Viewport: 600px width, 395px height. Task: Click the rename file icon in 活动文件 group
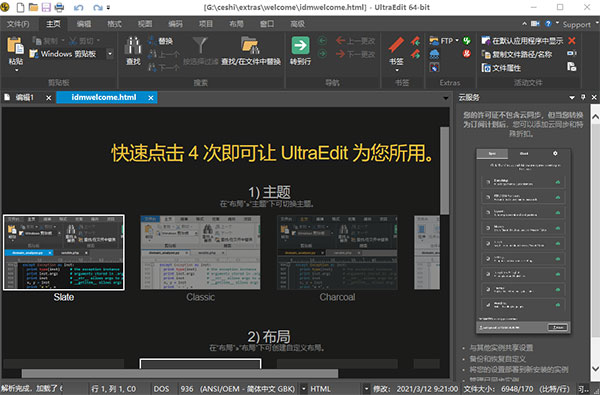click(572, 53)
